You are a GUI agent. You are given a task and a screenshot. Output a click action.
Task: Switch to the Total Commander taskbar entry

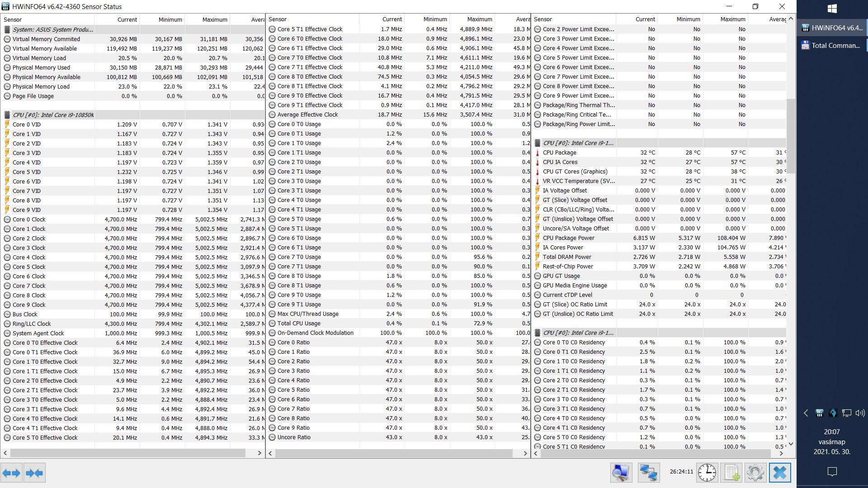click(x=832, y=45)
